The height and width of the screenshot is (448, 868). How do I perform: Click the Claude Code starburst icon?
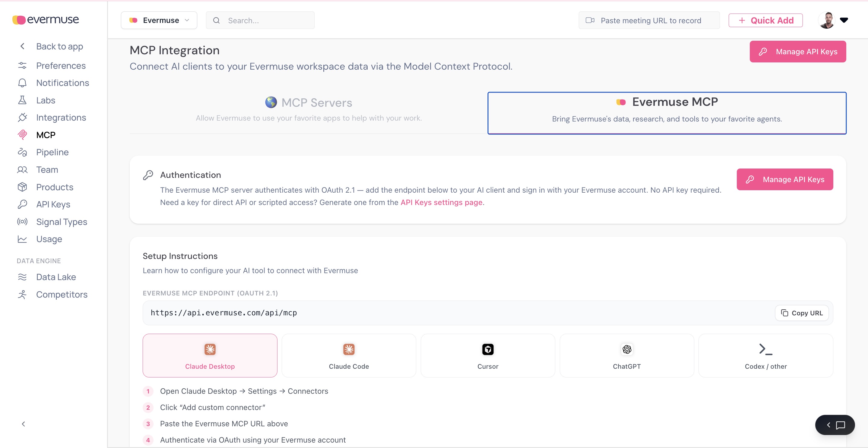349,349
